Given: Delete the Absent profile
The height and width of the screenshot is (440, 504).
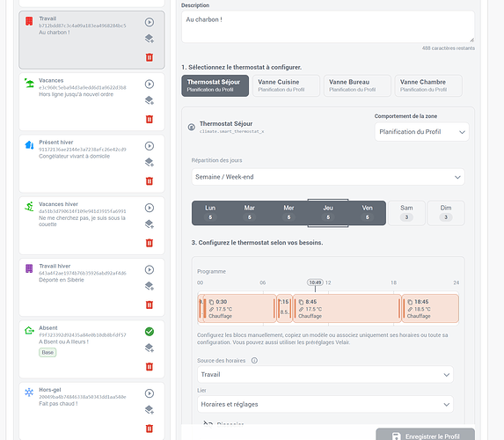Looking at the screenshot, I should pos(150,367).
